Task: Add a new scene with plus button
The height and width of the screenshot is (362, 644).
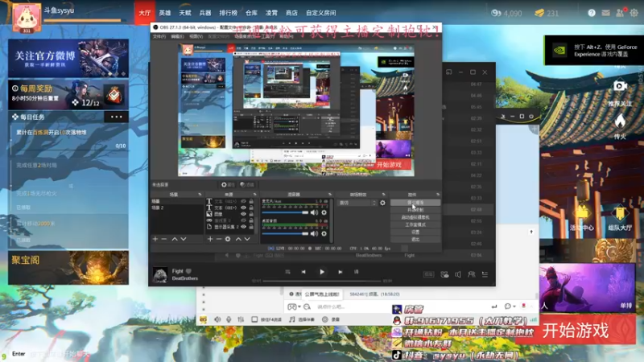Action: click(x=155, y=239)
